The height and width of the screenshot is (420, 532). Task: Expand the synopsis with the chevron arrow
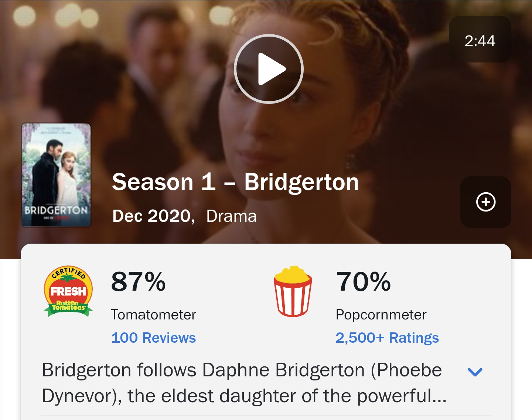point(475,372)
